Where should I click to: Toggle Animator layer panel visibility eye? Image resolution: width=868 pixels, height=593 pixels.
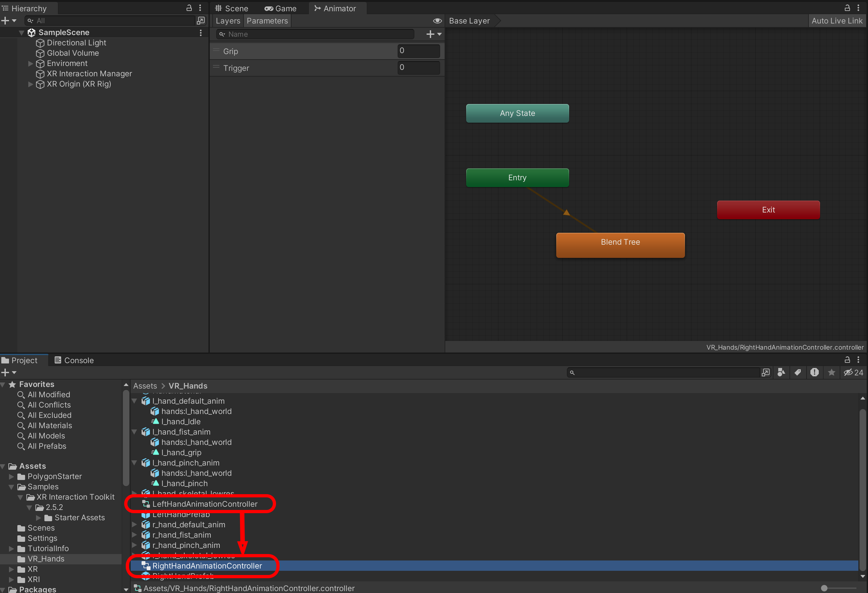pos(437,21)
